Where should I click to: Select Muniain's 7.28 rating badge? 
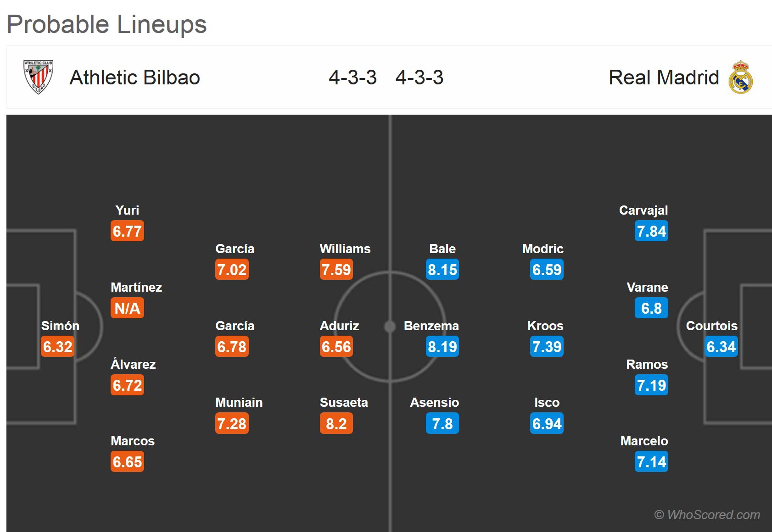[x=232, y=424]
